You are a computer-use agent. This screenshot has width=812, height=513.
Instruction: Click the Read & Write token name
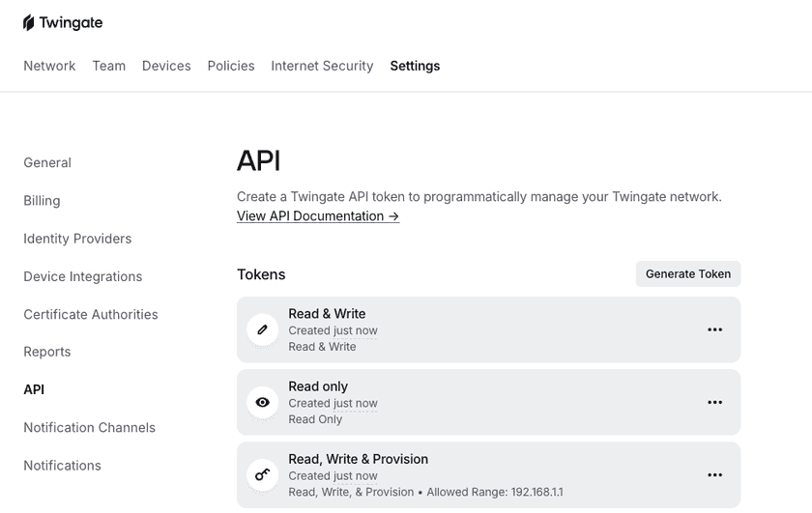(327, 314)
